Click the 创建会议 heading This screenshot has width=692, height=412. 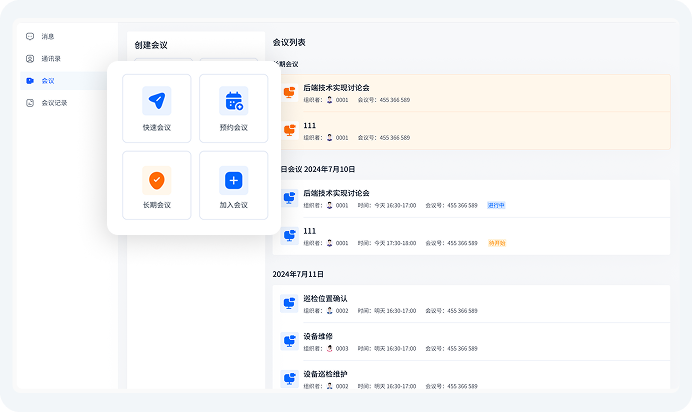point(151,45)
